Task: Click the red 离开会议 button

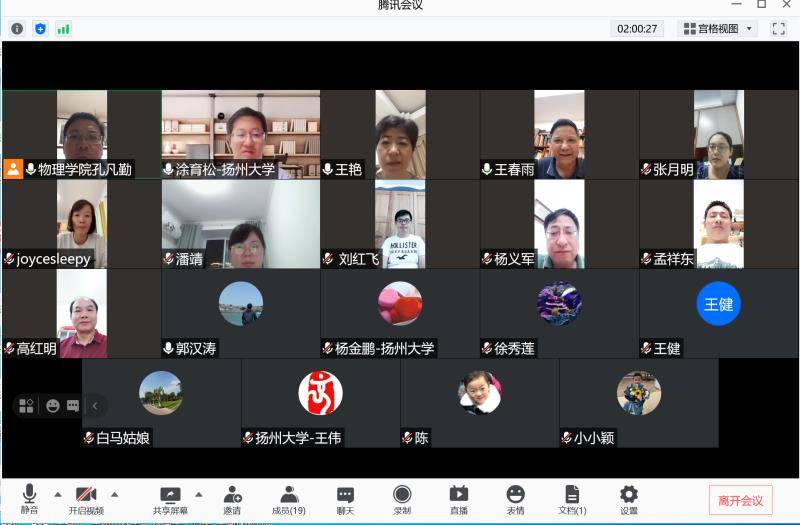Action: pyautogui.click(x=740, y=501)
